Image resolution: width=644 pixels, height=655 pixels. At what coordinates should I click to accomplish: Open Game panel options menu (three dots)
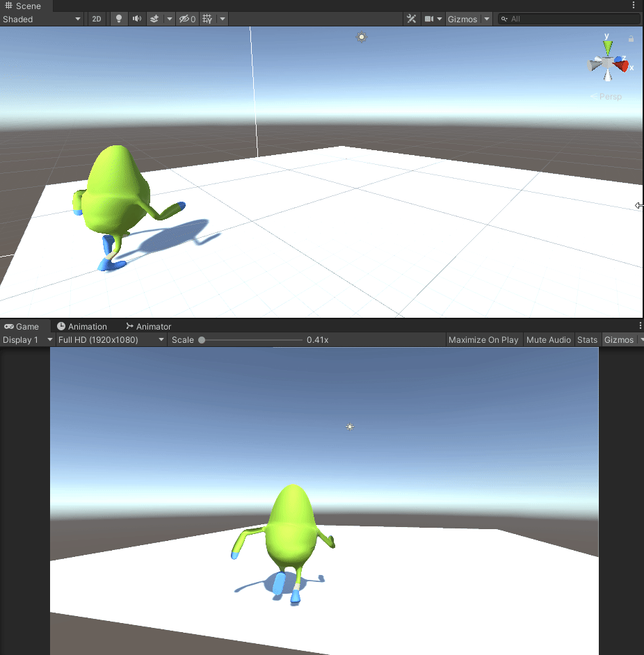point(641,326)
